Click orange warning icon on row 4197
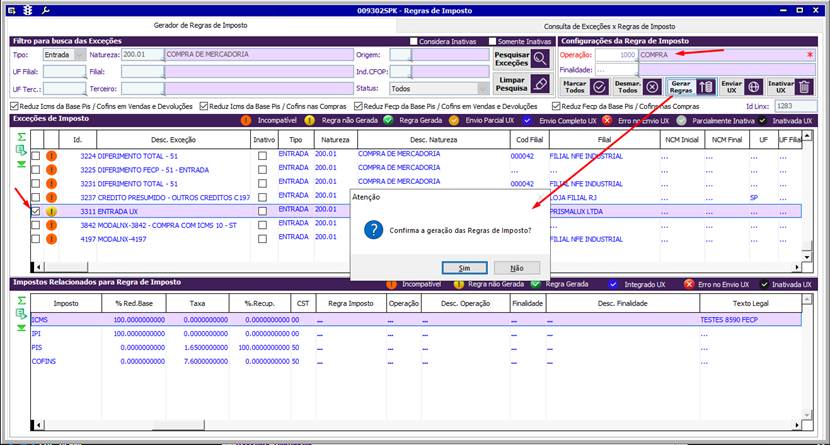The width and height of the screenshot is (830, 445). 51,239
